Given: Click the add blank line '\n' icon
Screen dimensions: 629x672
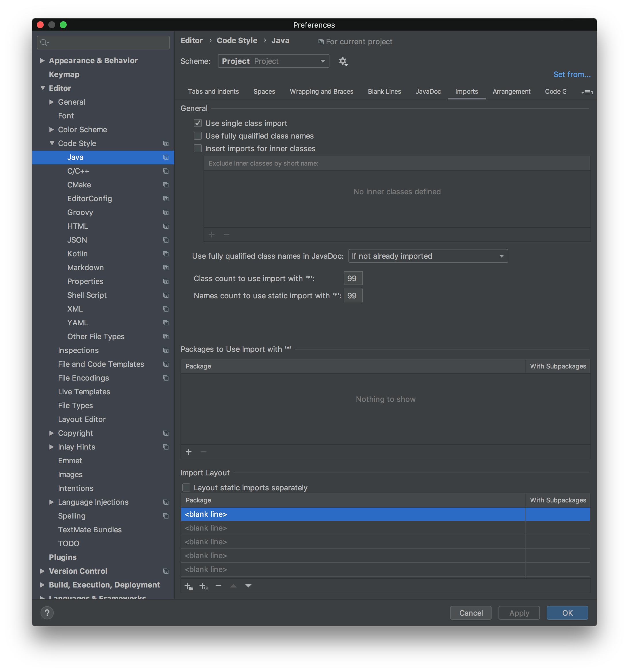Looking at the screenshot, I should click(x=203, y=586).
